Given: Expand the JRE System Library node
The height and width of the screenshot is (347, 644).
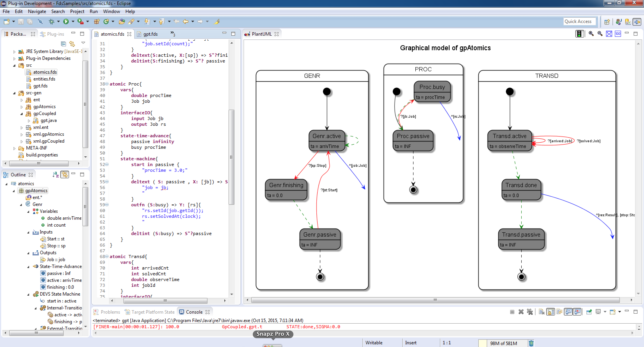Looking at the screenshot, I should point(14,52).
